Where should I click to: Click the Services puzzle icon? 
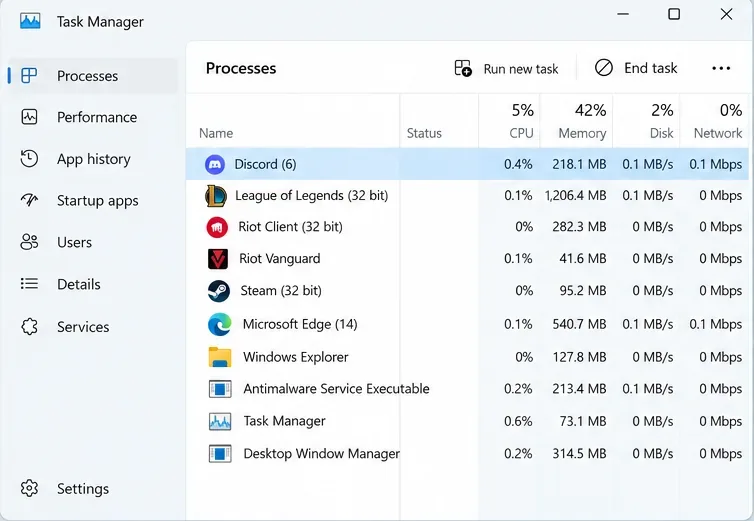[29, 327]
